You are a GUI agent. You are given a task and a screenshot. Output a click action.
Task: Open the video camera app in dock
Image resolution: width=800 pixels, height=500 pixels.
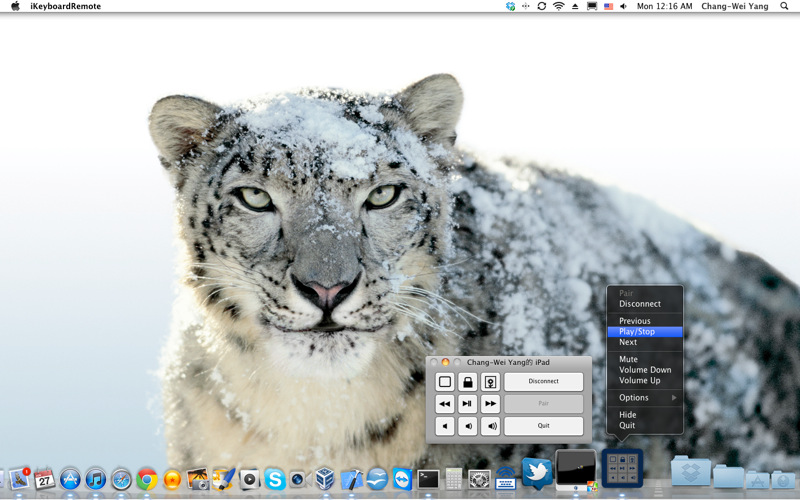300,480
